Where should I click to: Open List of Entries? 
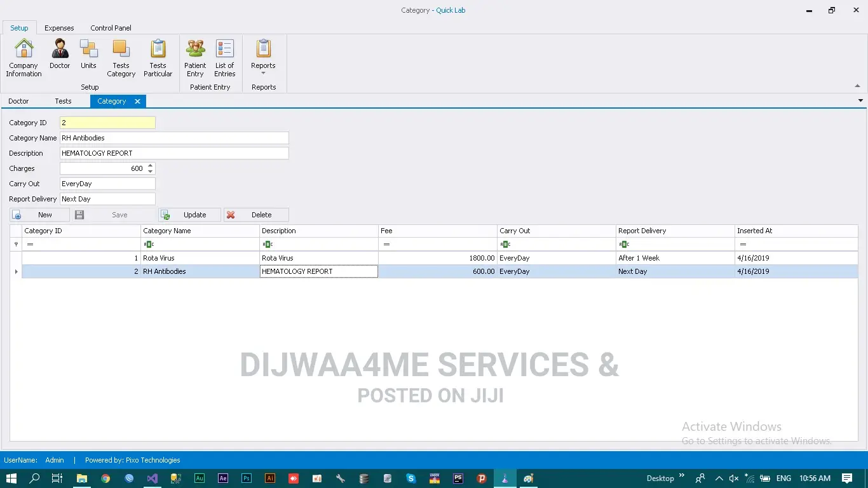coord(225,58)
